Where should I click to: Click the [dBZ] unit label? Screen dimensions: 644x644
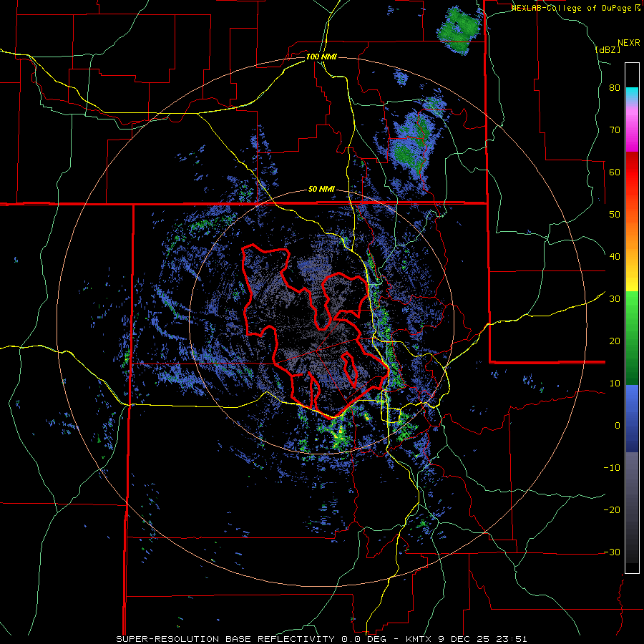tap(608, 49)
